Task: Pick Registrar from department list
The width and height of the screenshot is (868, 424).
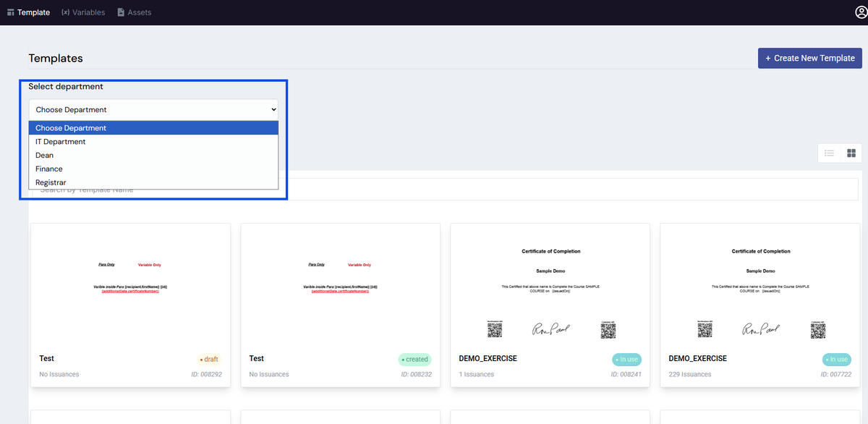Action: coord(153,183)
